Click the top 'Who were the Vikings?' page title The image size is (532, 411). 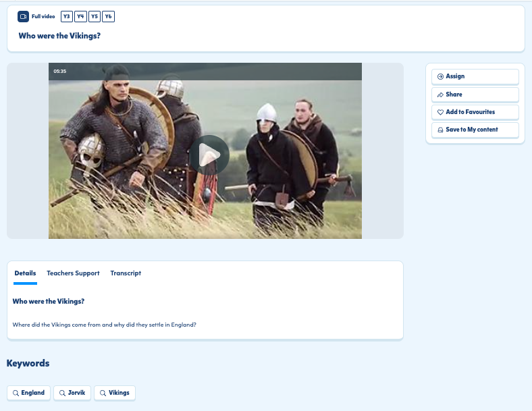(59, 36)
